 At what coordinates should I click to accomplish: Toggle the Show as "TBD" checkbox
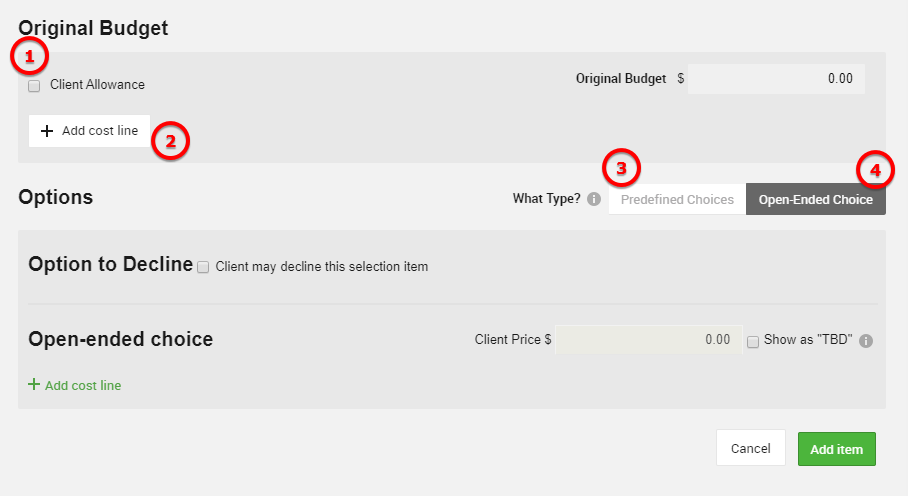pos(753,340)
